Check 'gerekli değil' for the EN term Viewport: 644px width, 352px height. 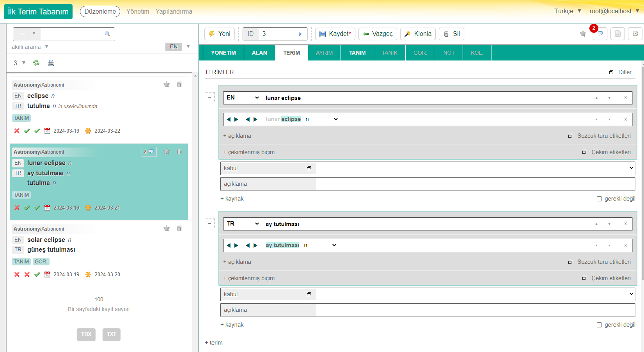[599, 199]
